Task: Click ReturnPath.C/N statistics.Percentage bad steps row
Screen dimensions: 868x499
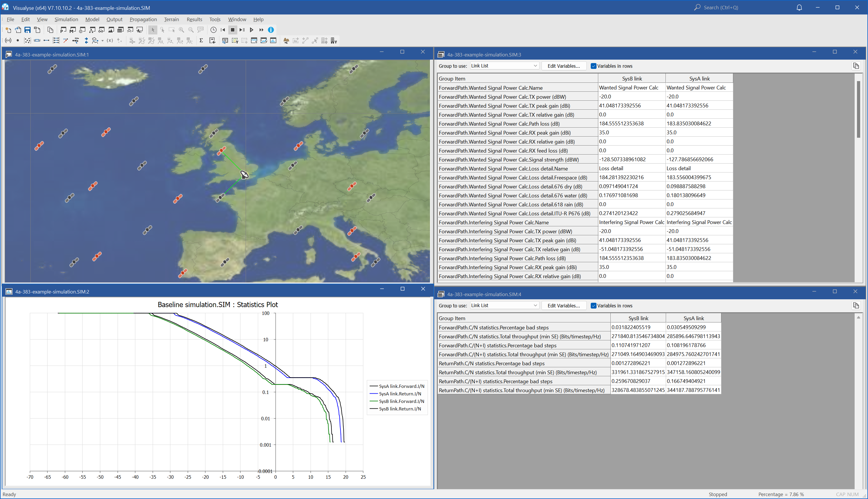Action: point(579,363)
